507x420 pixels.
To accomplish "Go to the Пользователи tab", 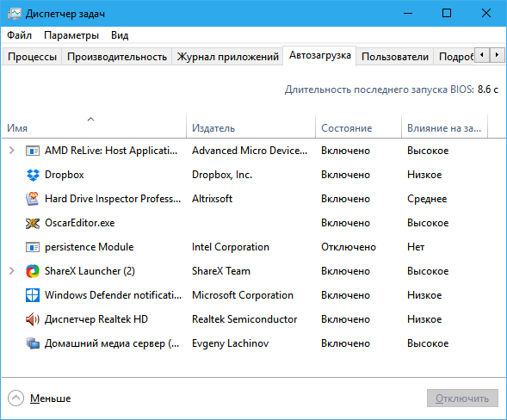I will pos(395,57).
